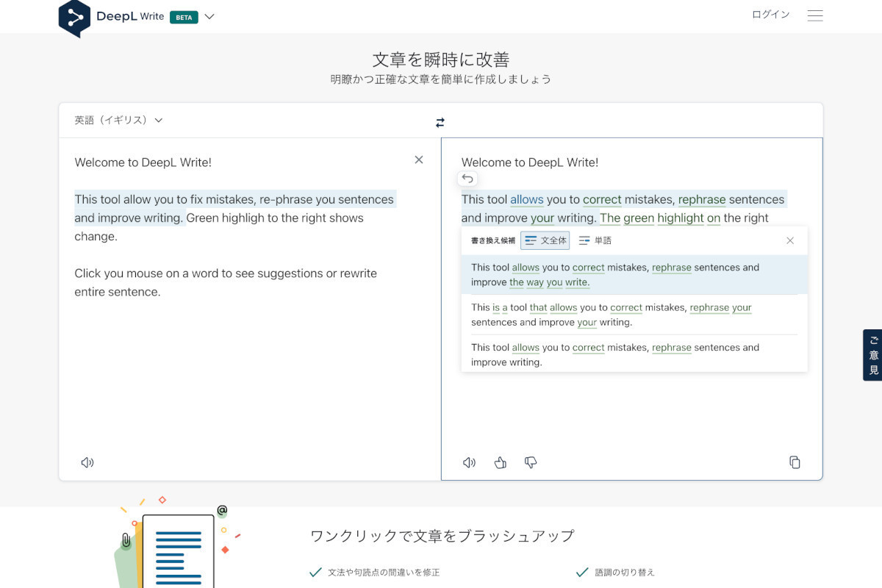The image size is (882, 588).
Task: Expand the DeepL Write product chevron
Action: [209, 16]
